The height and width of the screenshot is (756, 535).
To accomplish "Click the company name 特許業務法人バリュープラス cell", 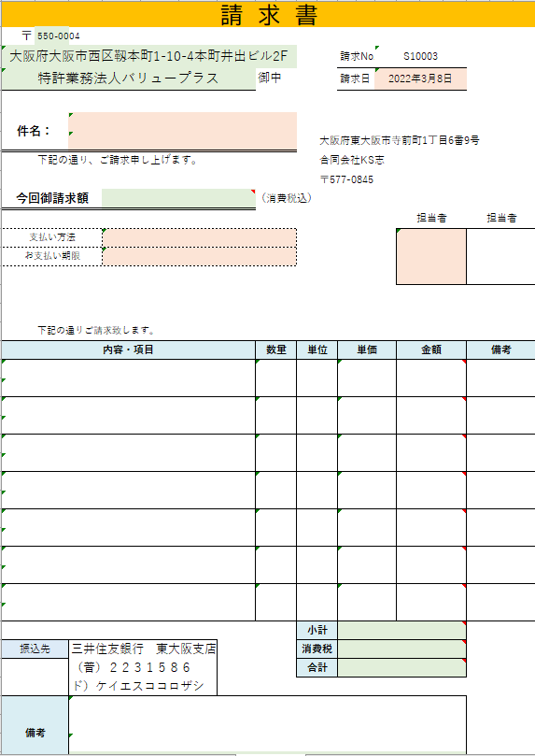I will click(129, 78).
